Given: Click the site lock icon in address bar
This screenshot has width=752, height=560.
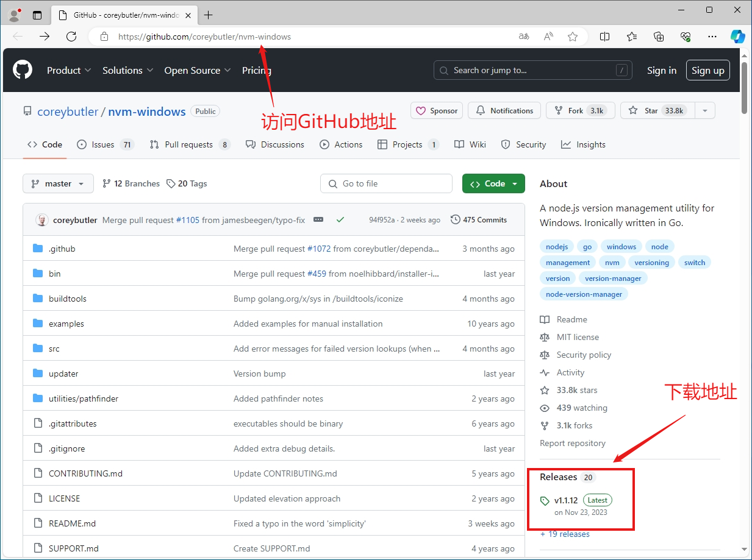Looking at the screenshot, I should point(104,37).
